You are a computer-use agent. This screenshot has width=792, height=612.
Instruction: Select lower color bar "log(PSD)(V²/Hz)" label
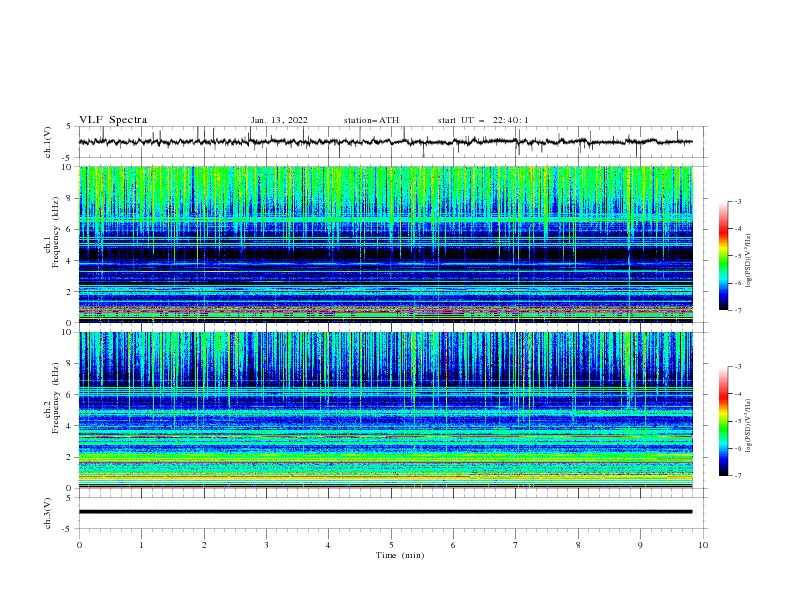tap(750, 426)
